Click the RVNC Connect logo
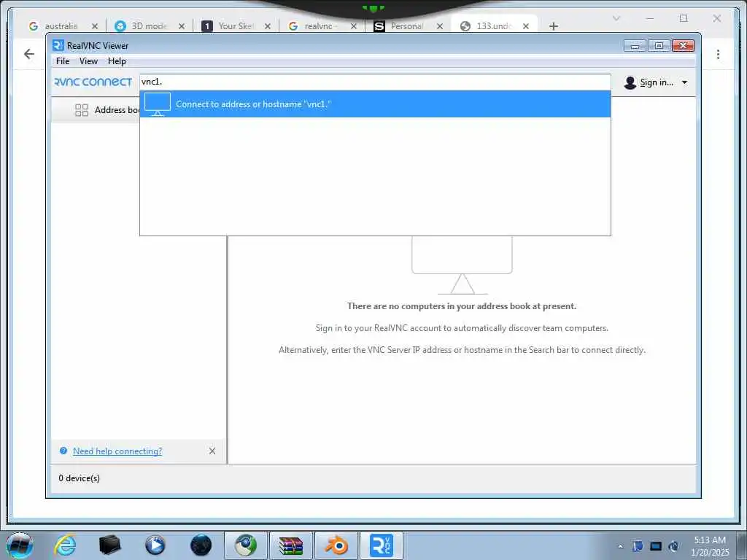The height and width of the screenshot is (560, 747). point(93,82)
